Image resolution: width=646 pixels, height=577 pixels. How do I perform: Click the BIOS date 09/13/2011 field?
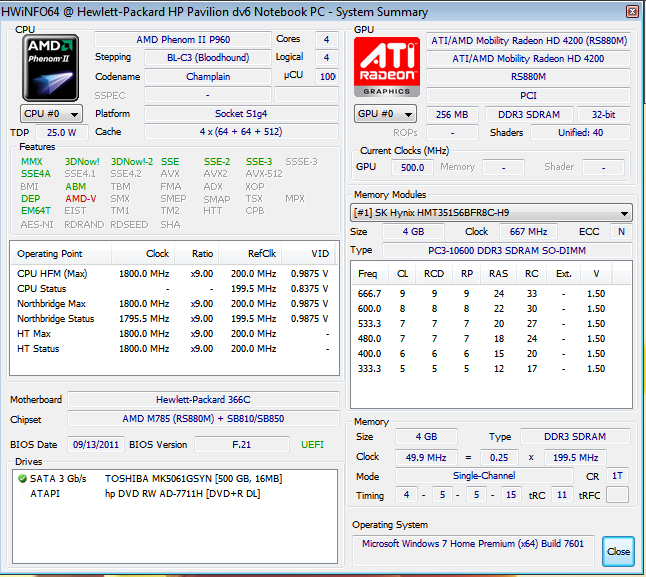pyautogui.click(x=96, y=444)
